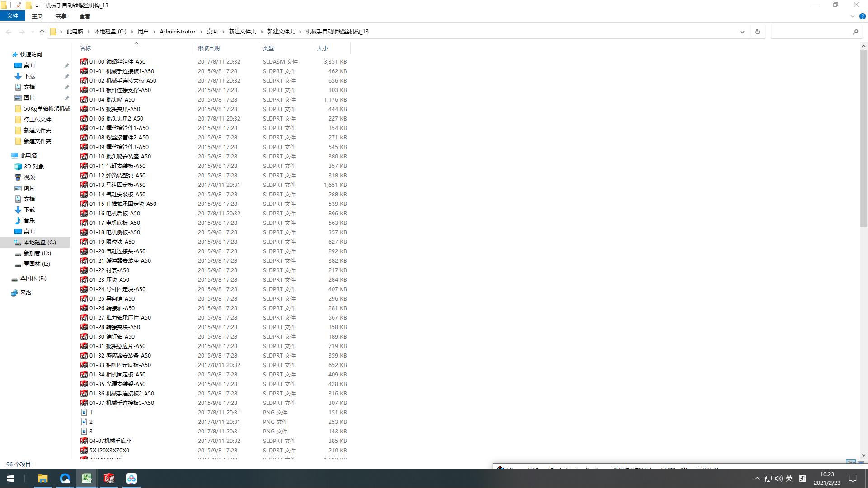
Task: Open the blue Help question mark icon
Action: click(x=862, y=16)
